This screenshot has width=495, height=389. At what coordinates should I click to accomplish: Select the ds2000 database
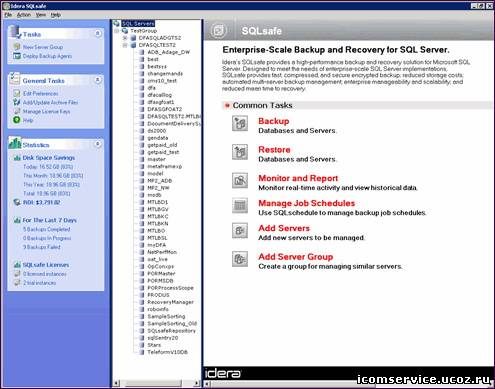coord(157,131)
